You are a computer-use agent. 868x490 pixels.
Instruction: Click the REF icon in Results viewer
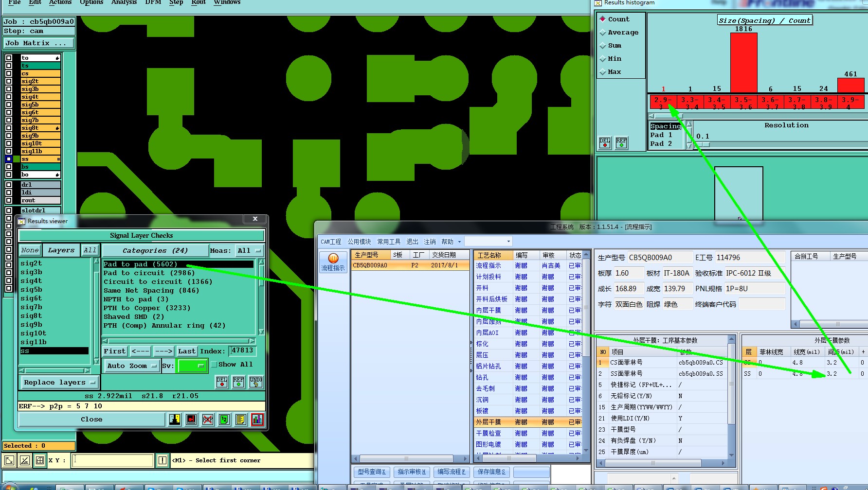tap(238, 382)
